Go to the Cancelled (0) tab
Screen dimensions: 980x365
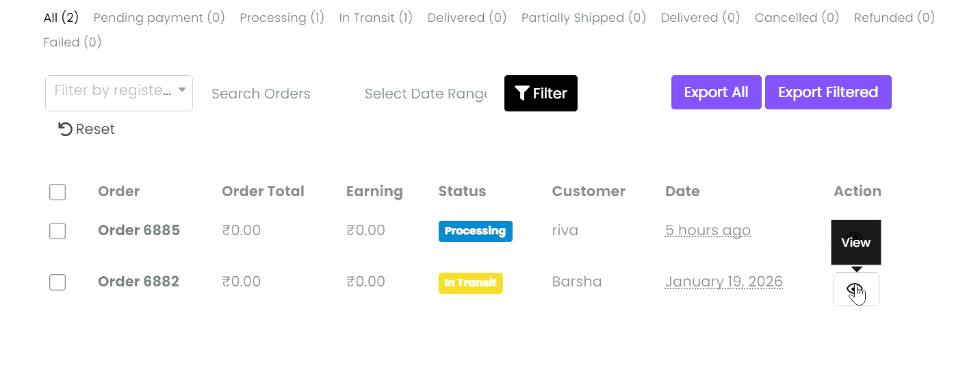797,18
